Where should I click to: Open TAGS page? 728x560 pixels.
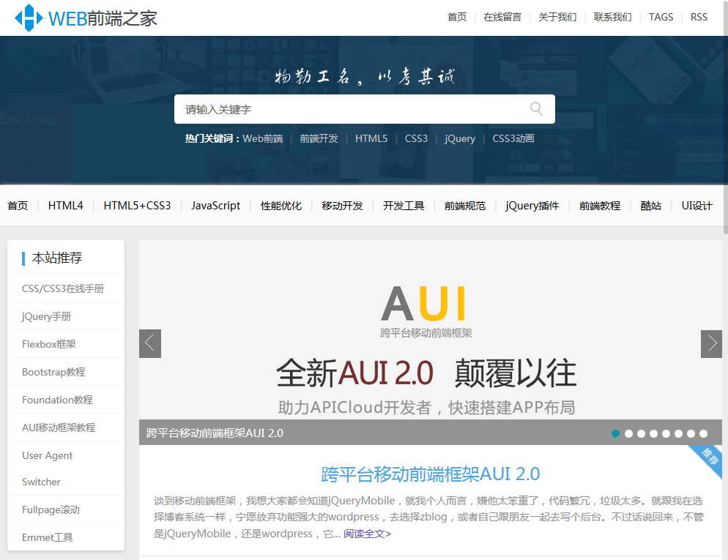[661, 17]
